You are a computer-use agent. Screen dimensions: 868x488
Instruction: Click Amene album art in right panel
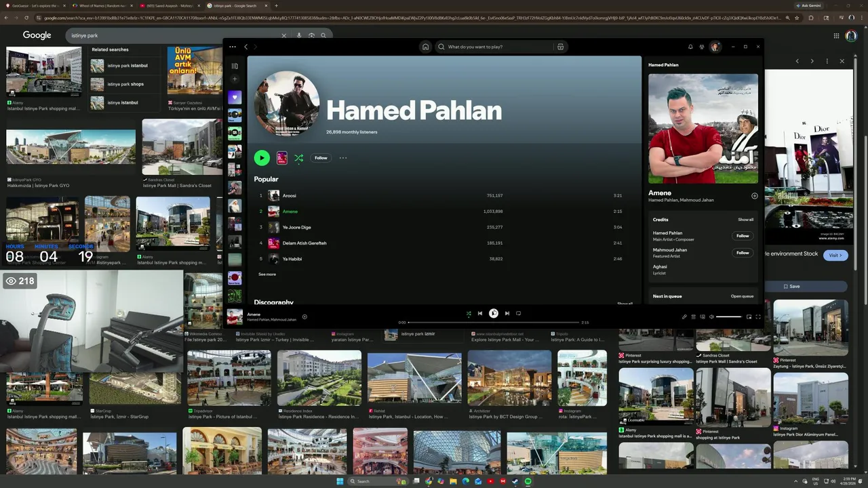(x=703, y=129)
